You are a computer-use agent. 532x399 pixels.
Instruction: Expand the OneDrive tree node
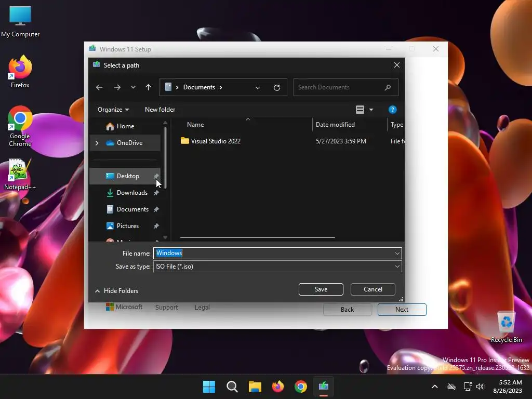(97, 143)
